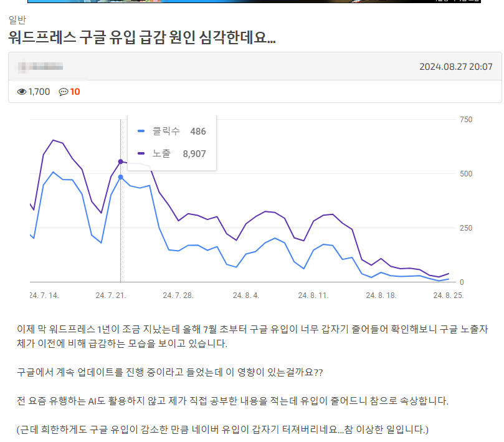Click the 24. 8. 11. axis label
Screen dimensions: 504x442
[x=313, y=295]
